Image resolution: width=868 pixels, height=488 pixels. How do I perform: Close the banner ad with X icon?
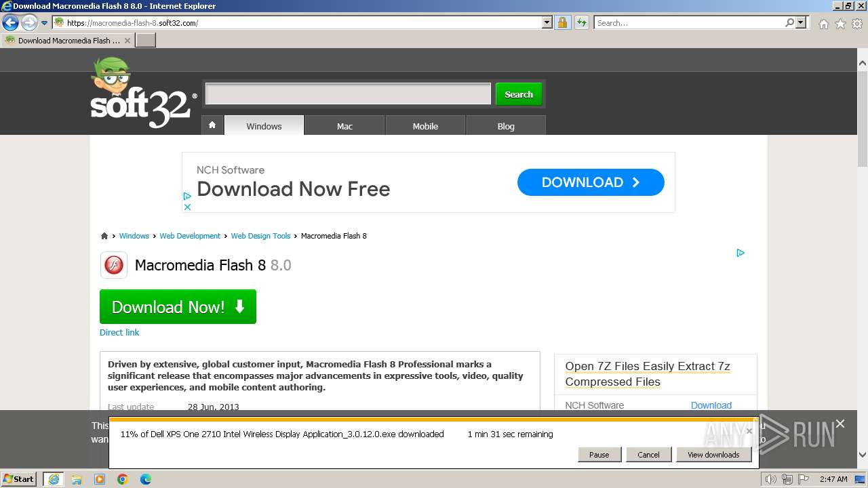click(188, 207)
